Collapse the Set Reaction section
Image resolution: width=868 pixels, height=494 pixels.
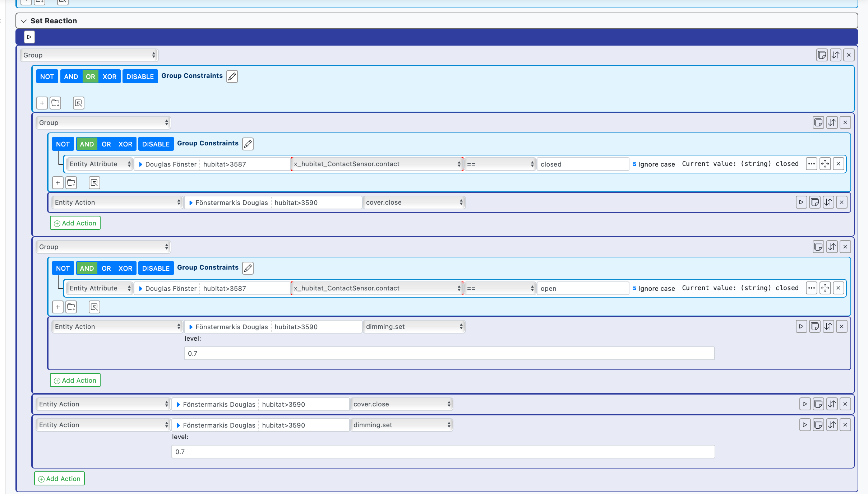tap(24, 21)
